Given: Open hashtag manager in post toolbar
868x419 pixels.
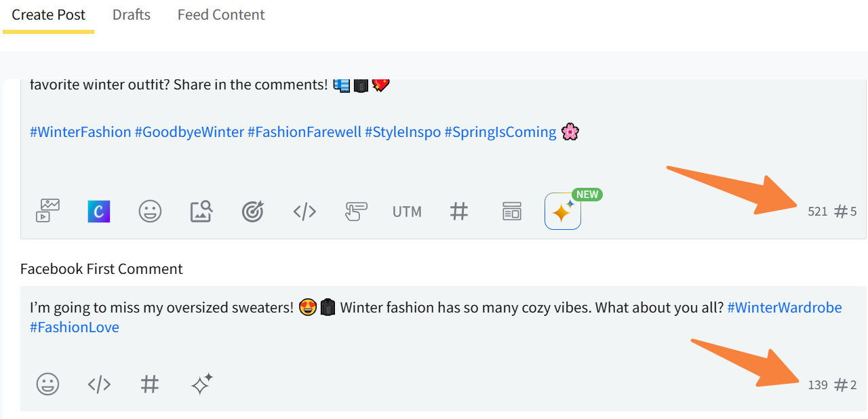Looking at the screenshot, I should pos(459,212).
